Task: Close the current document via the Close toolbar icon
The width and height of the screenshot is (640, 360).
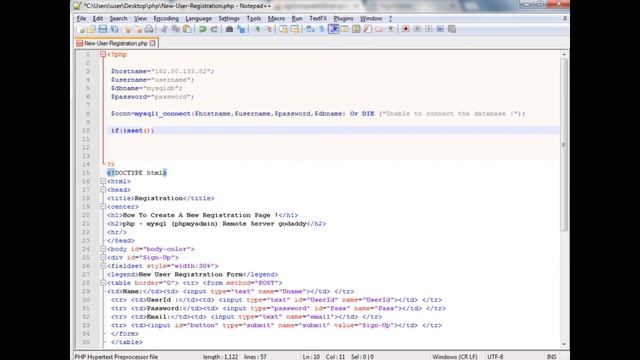Action: (x=127, y=29)
